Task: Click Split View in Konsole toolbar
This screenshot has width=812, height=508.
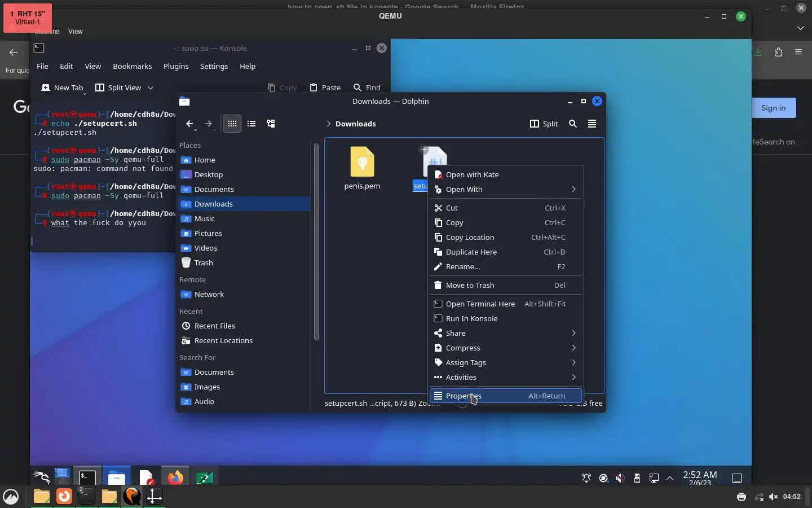Action: pyautogui.click(x=118, y=87)
